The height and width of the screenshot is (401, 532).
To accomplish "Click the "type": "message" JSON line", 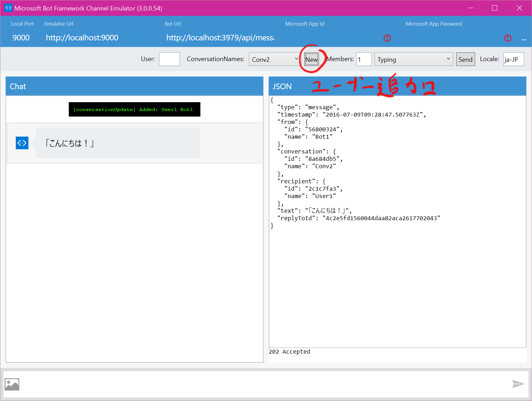I will (x=308, y=107).
